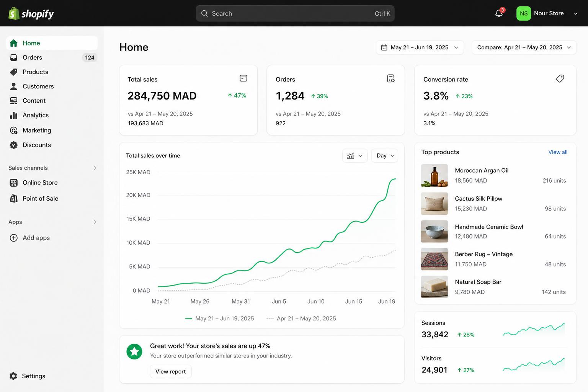Image resolution: width=588 pixels, height=392 pixels.
Task: Click the Online Store icon
Action: coord(14,183)
